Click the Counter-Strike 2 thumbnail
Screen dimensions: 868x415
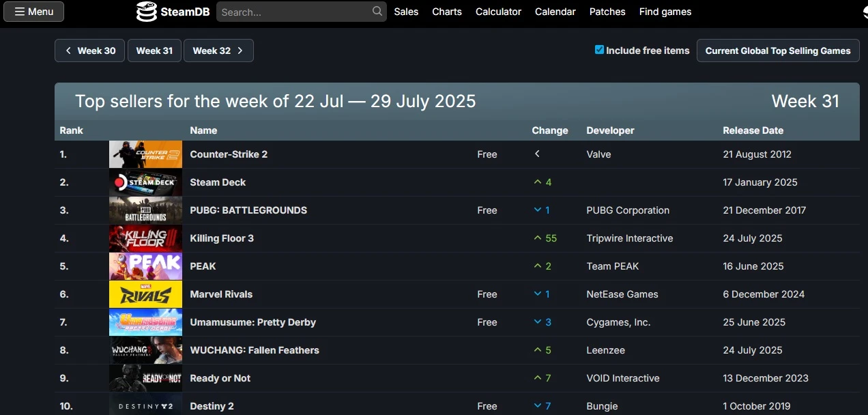(145, 154)
